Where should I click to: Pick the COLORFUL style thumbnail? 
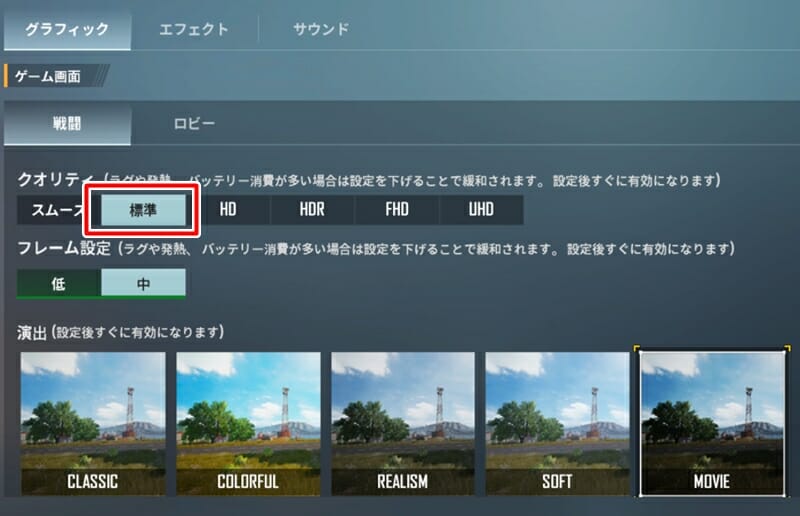[x=248, y=424]
